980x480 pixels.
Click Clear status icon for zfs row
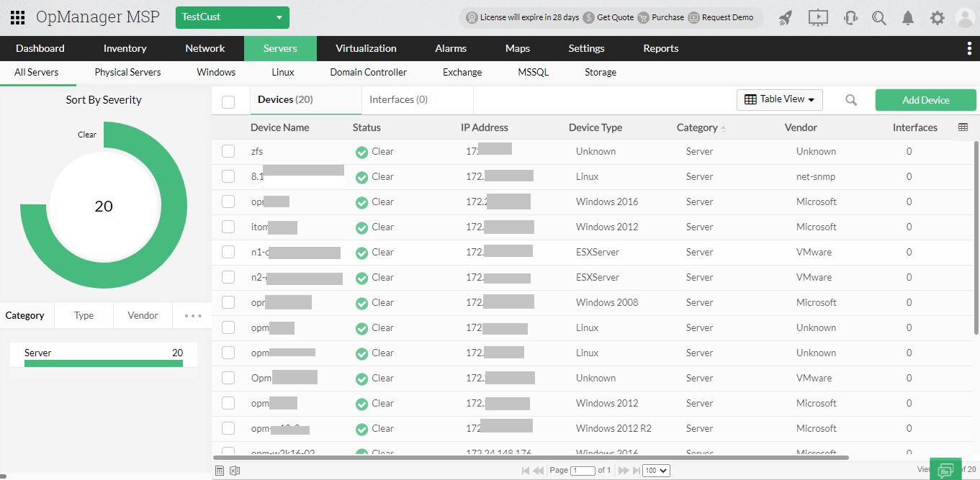(x=361, y=152)
